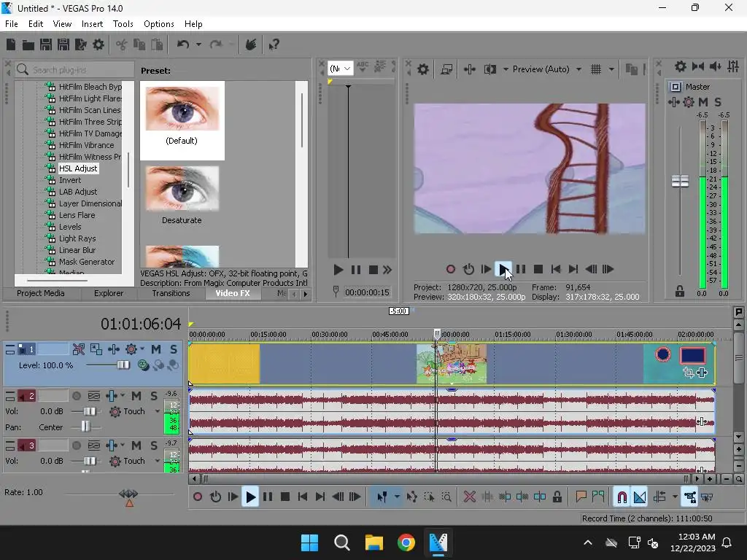Select Mask Generator plug-in

(87, 262)
